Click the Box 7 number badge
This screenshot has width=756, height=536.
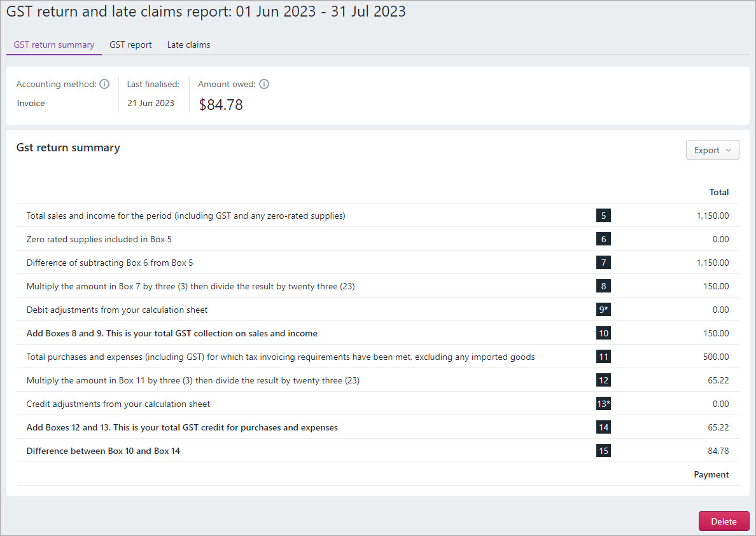tap(603, 262)
